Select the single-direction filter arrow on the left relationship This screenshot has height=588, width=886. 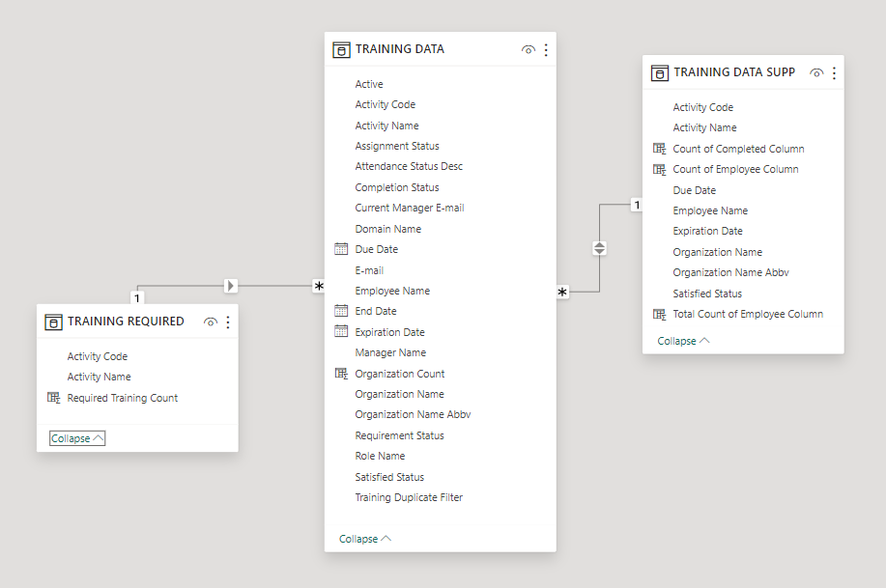[231, 286]
